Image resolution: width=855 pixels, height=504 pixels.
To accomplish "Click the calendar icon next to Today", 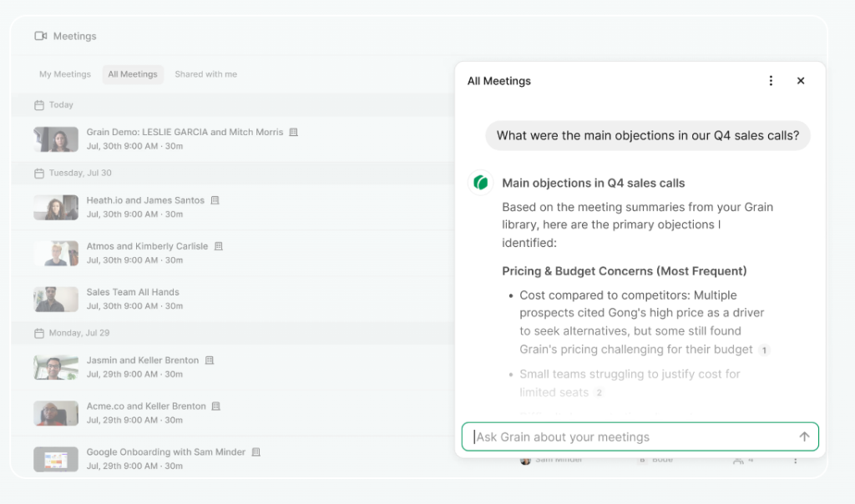I will click(38, 105).
